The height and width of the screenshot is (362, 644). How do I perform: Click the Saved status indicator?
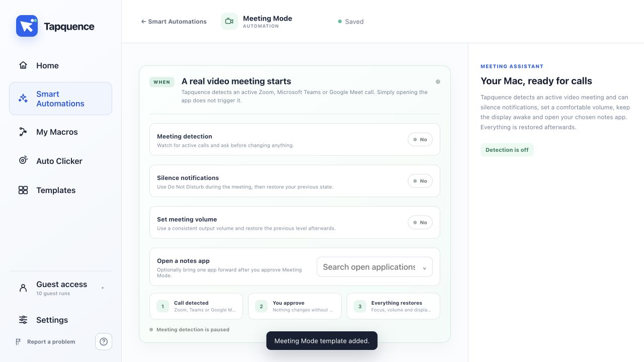pyautogui.click(x=351, y=22)
